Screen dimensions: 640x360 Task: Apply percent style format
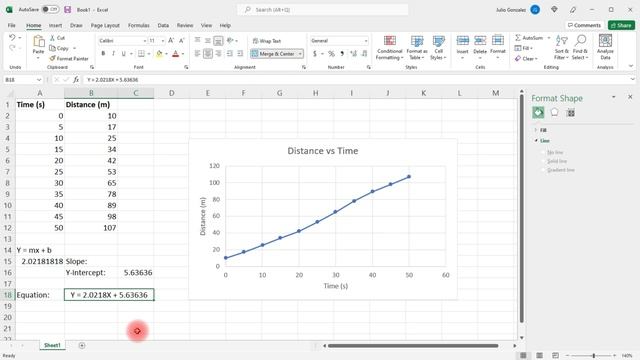[x=331, y=53]
